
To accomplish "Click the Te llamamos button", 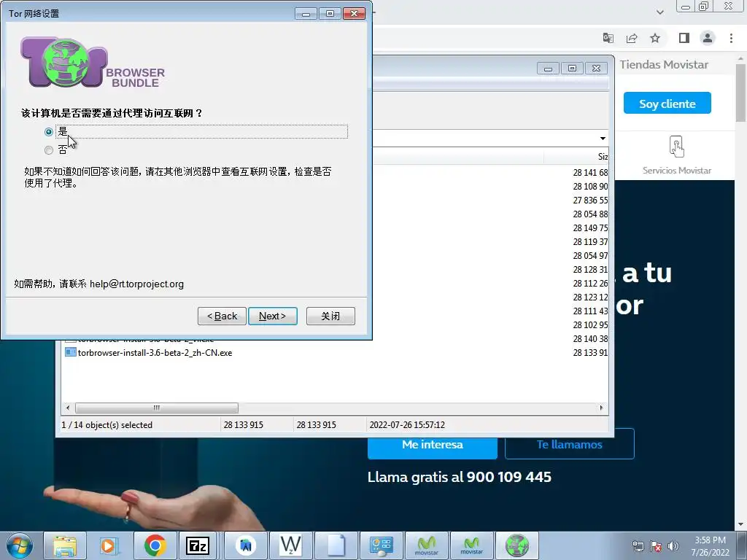I will pos(569,445).
